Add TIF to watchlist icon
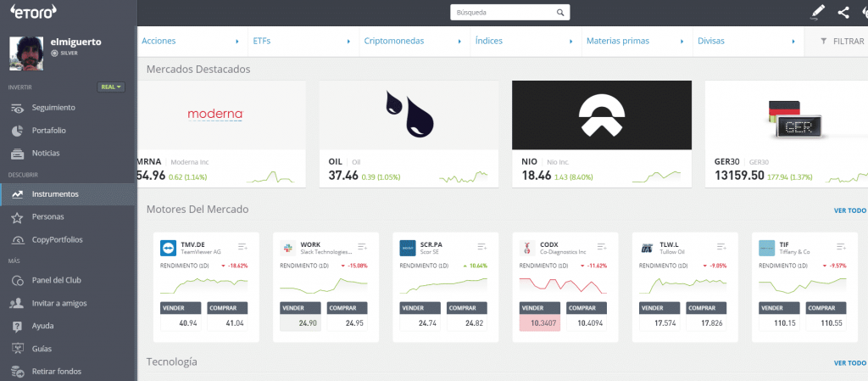 click(x=841, y=246)
